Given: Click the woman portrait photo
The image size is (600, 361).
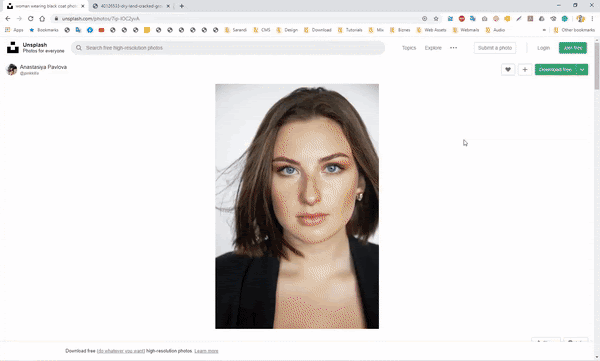Looking at the screenshot, I should pos(297,206).
